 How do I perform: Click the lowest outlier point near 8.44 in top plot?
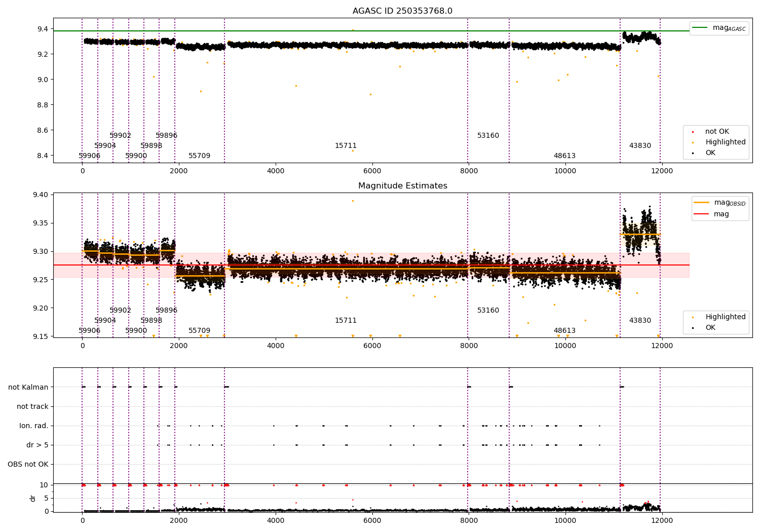point(353,150)
